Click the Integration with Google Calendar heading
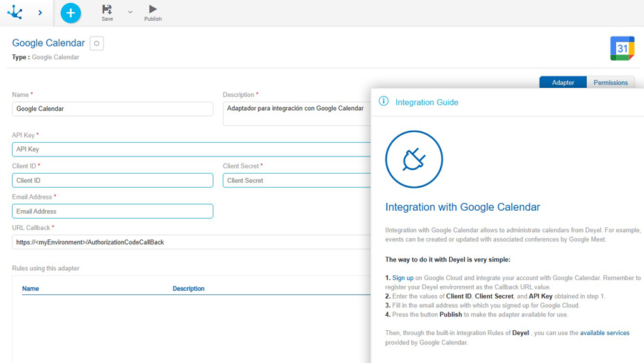 coord(463,207)
